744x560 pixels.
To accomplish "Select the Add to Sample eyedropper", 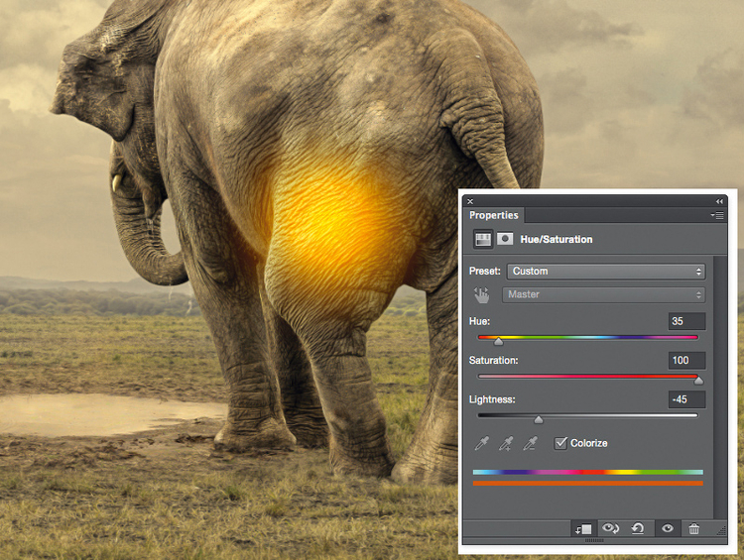I will click(506, 443).
